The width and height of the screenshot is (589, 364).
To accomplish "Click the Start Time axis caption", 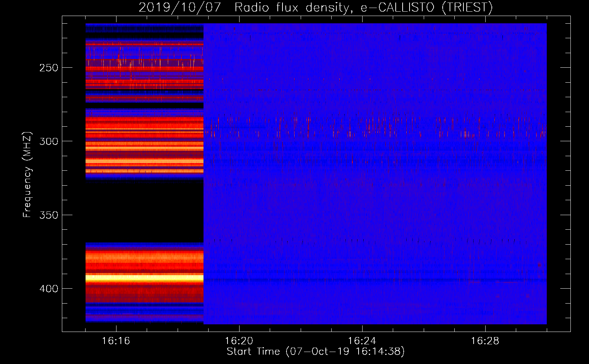I will pos(316,352).
